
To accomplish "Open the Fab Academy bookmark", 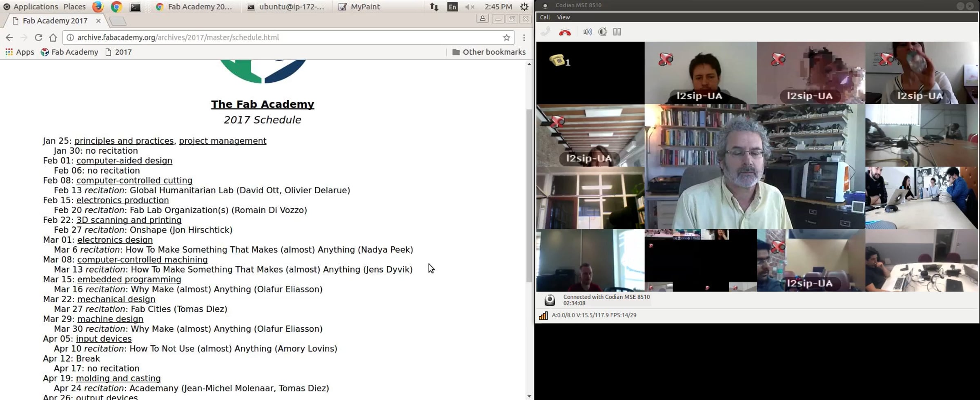I will pos(69,52).
